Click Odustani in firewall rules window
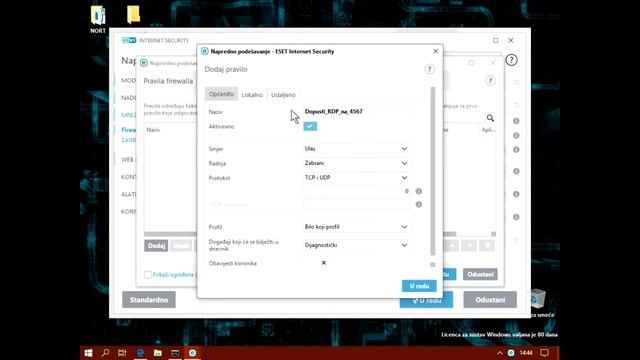The width and height of the screenshot is (640, 360). [480, 274]
